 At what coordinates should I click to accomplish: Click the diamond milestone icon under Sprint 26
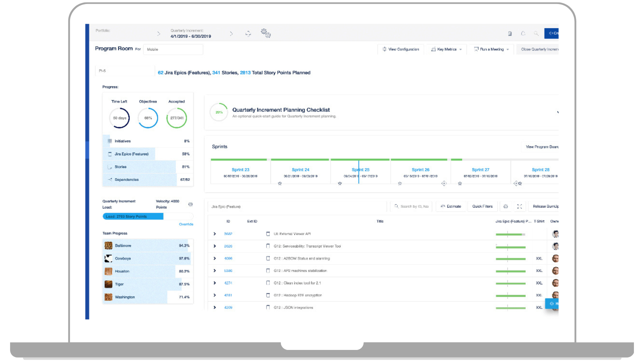(x=444, y=183)
